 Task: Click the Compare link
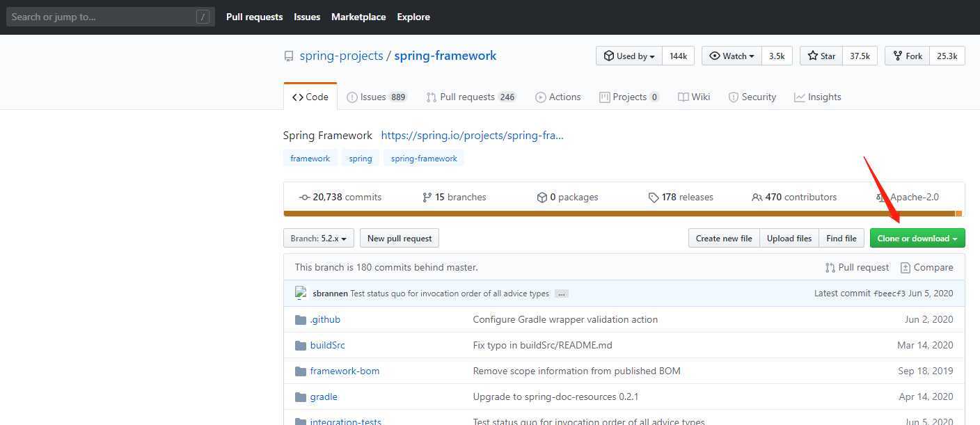926,268
